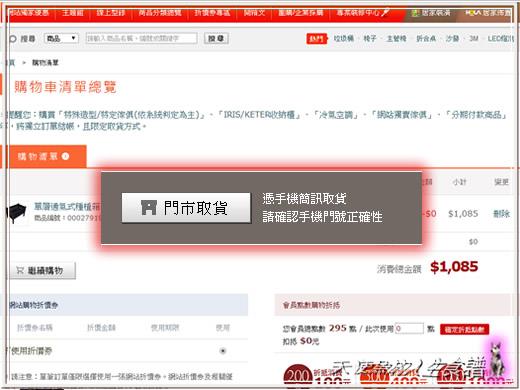Screen dimensions: 520x390
Task: Click the cart icon on 繼續購物 button
Action: [x=20, y=270]
